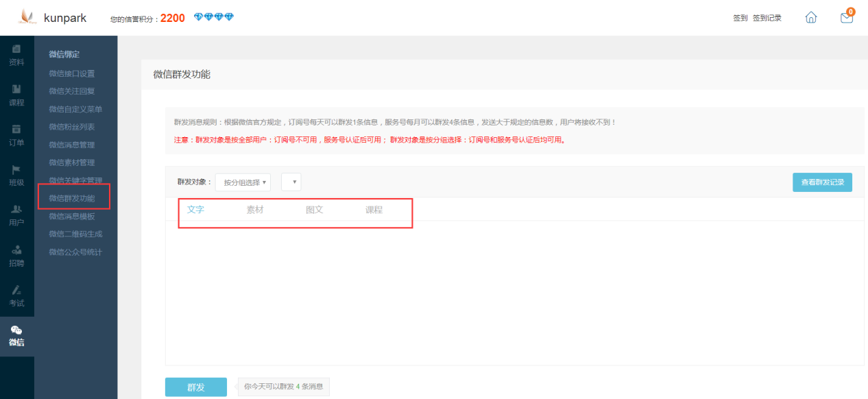Select 微信 section in sidebar
The image size is (868, 399).
pyautogui.click(x=16, y=337)
